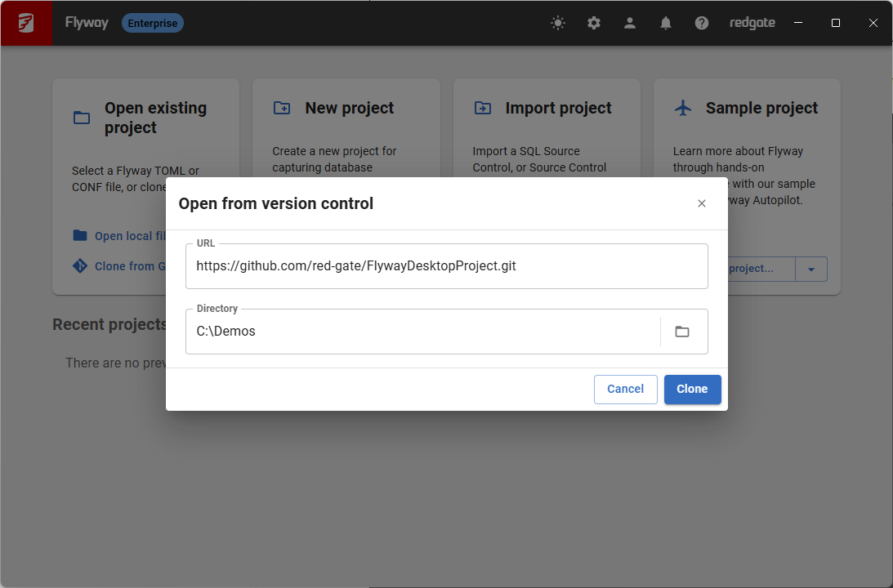Click the New project folder-plus icon

282,108
